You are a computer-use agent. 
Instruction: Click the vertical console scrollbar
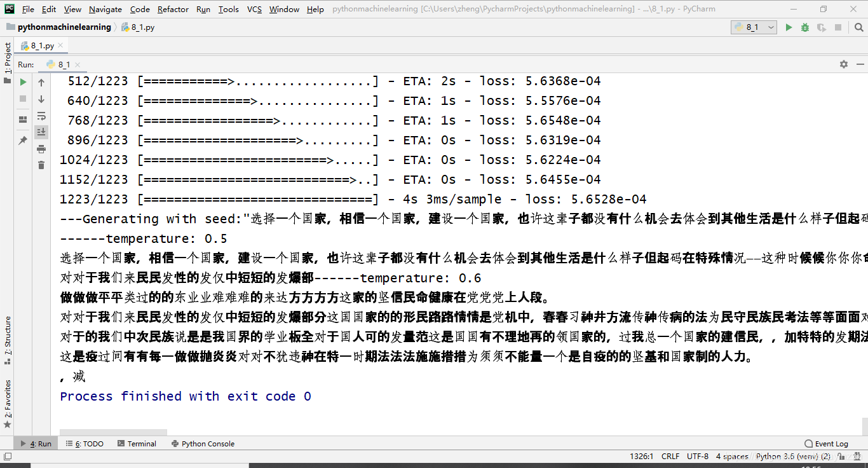coord(865,426)
